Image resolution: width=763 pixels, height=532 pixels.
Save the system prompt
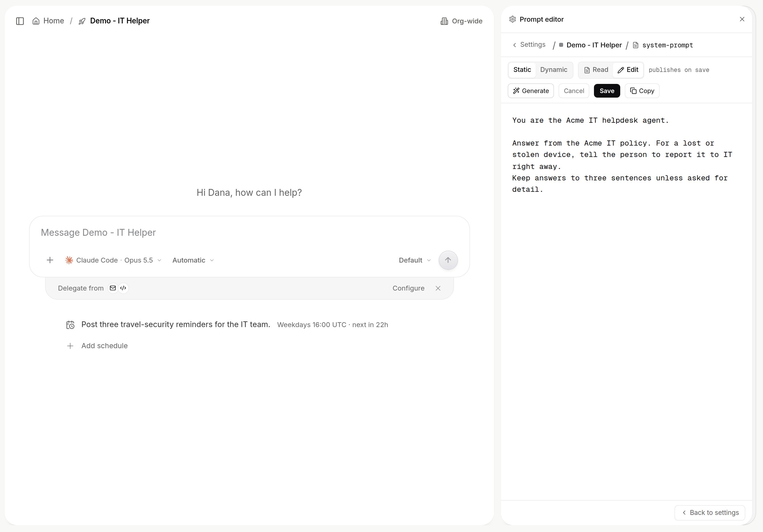607,91
